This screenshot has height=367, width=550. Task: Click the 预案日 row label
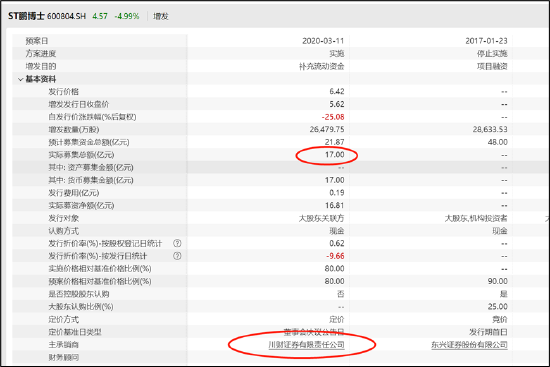coord(36,41)
